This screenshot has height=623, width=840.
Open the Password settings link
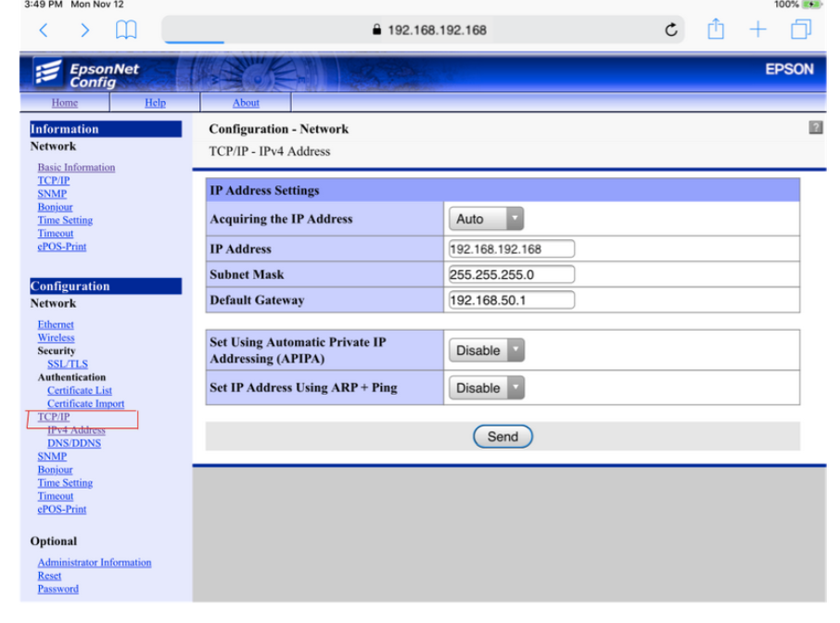(x=57, y=589)
